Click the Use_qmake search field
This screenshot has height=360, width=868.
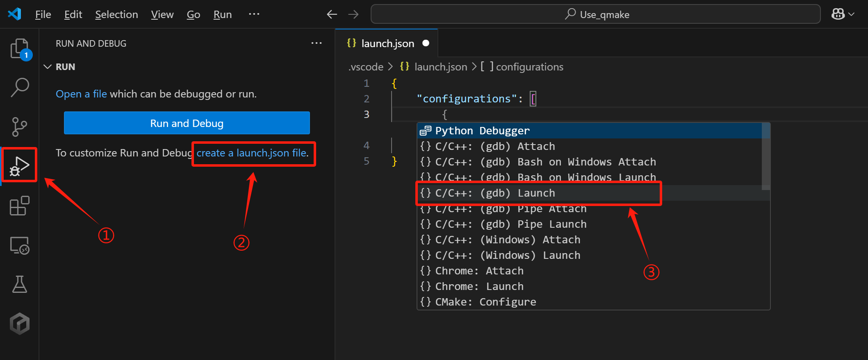595,14
